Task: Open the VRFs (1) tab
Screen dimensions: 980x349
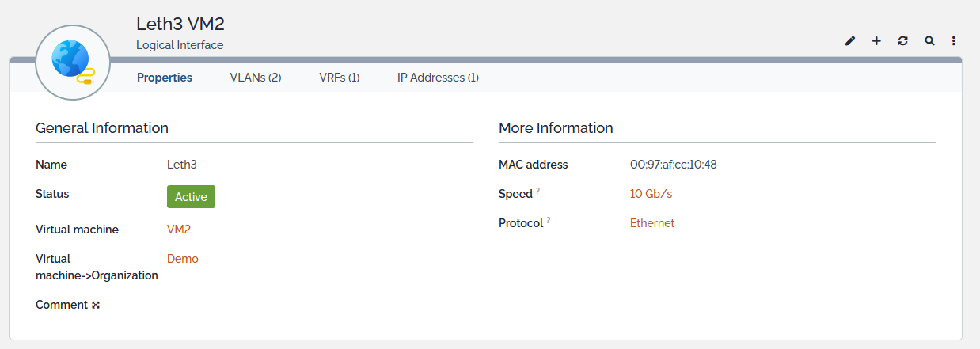Action: [x=339, y=78]
